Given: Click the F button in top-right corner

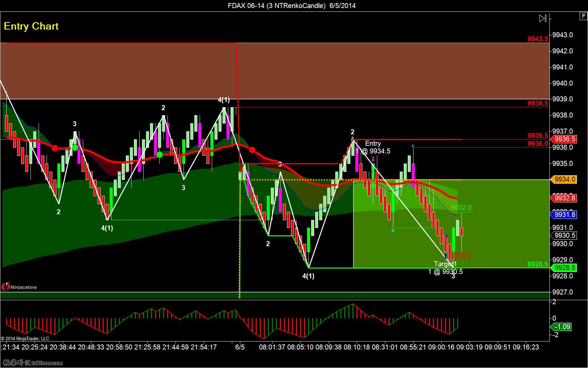Looking at the screenshot, I should pos(584,16).
